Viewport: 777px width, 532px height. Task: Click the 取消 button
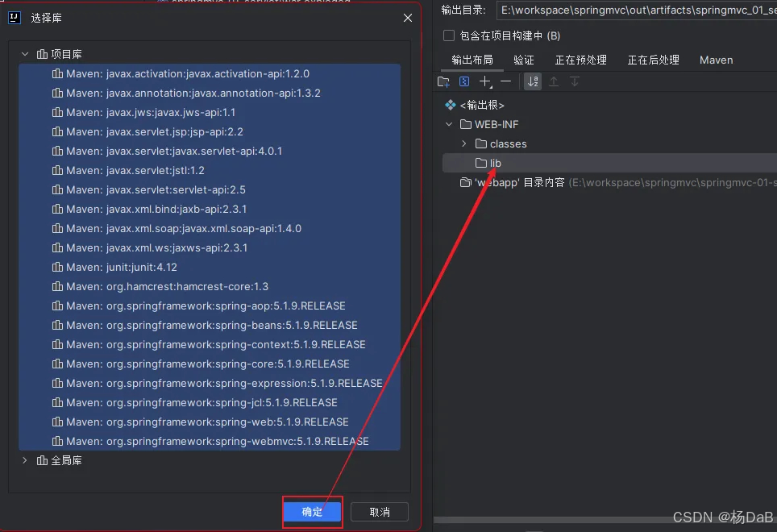[x=380, y=512]
